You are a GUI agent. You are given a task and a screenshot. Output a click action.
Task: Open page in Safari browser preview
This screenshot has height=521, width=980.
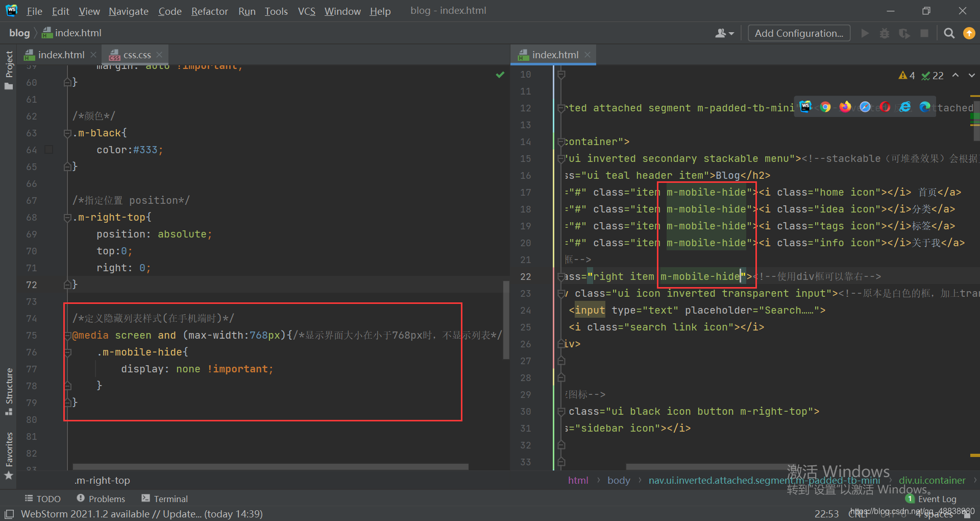(865, 107)
